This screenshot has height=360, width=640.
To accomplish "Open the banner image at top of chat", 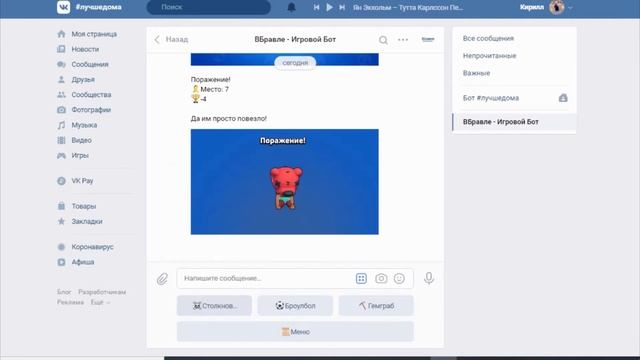I will [x=284, y=59].
